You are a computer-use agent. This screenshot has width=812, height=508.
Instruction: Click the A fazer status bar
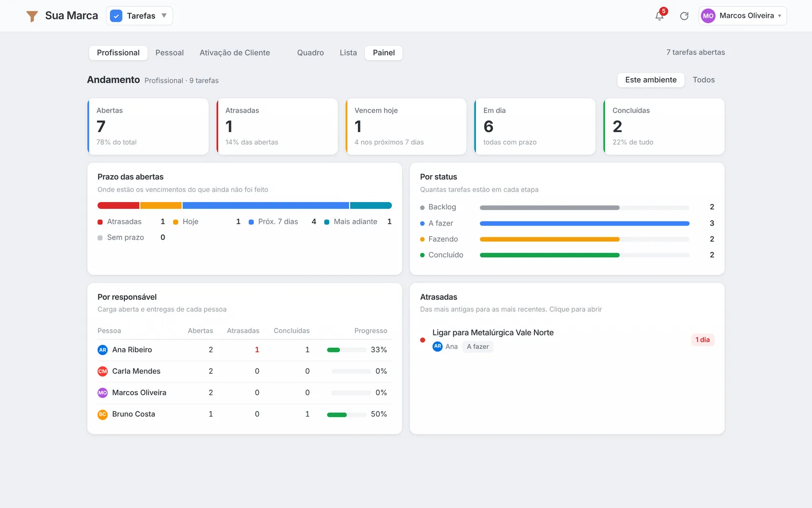pos(584,224)
